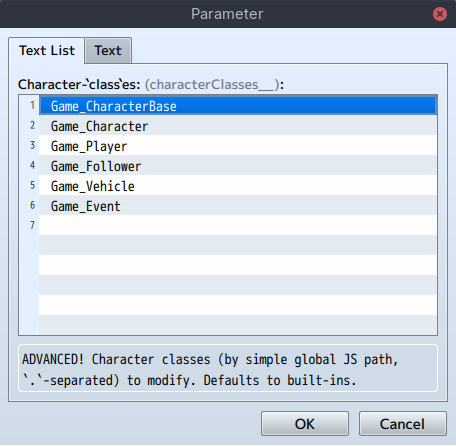Switch to the Text tab
Viewport: 456px width, 446px height.
[x=108, y=50]
